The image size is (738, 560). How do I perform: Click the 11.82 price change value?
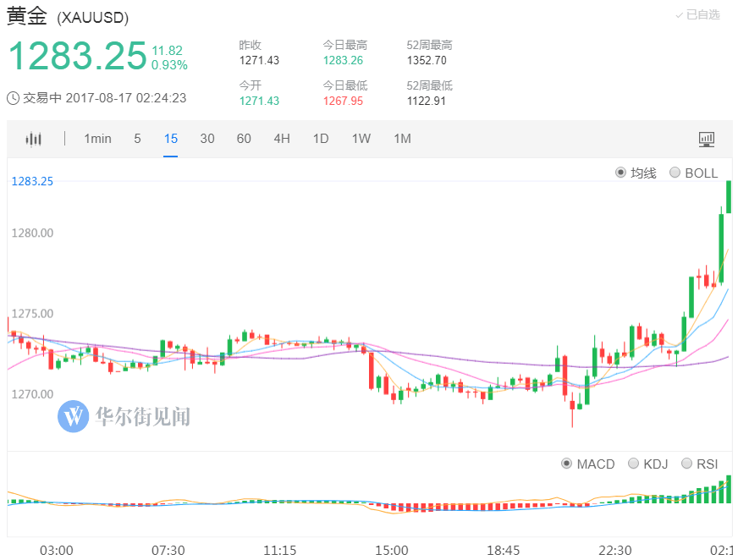coord(167,51)
